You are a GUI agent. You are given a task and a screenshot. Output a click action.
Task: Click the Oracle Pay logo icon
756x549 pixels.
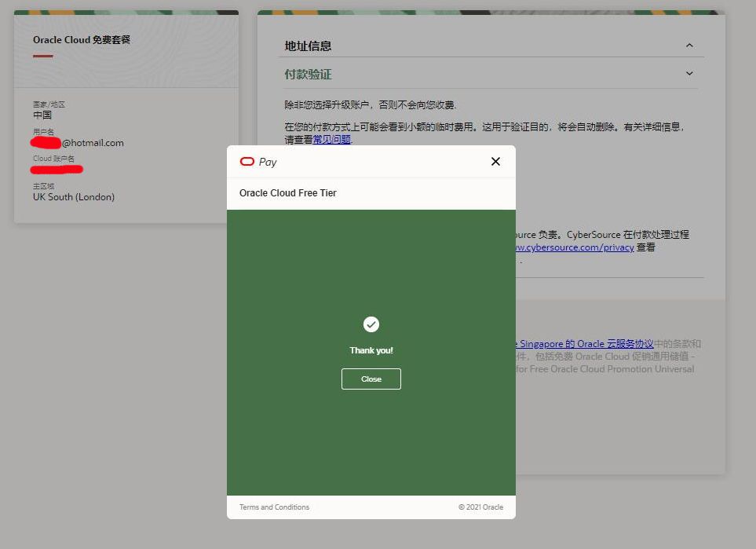(247, 162)
